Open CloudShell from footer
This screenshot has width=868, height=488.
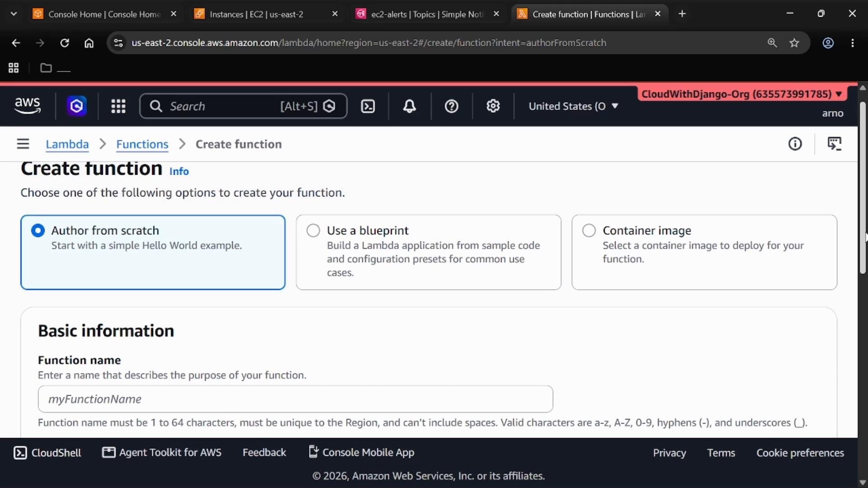click(47, 453)
